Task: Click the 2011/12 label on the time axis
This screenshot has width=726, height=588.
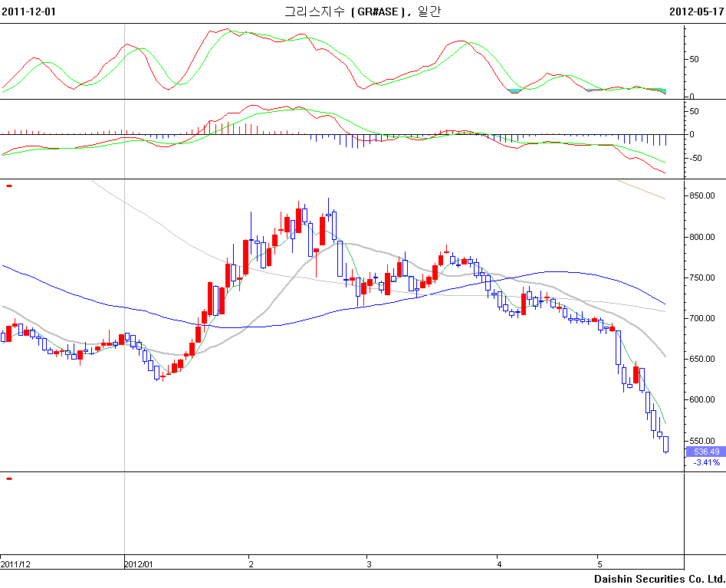Action: click(15, 564)
